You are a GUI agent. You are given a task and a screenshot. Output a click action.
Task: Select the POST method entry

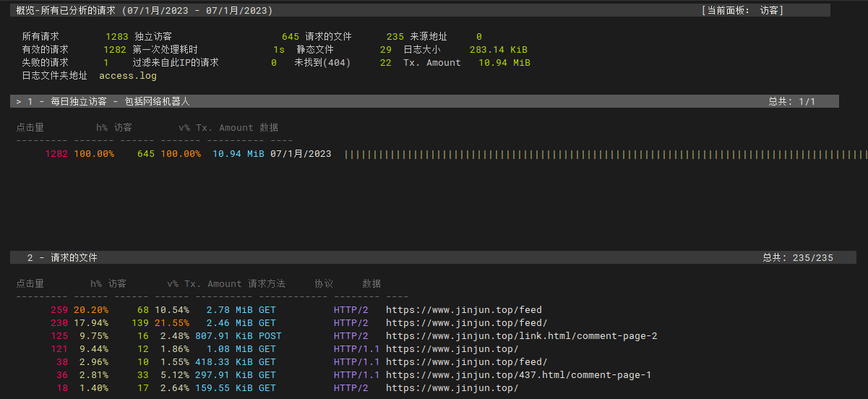[270, 336]
